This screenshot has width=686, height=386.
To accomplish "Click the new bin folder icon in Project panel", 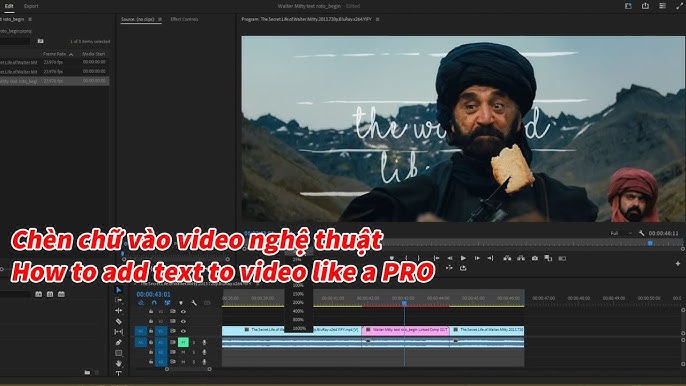I will pyautogui.click(x=87, y=372).
